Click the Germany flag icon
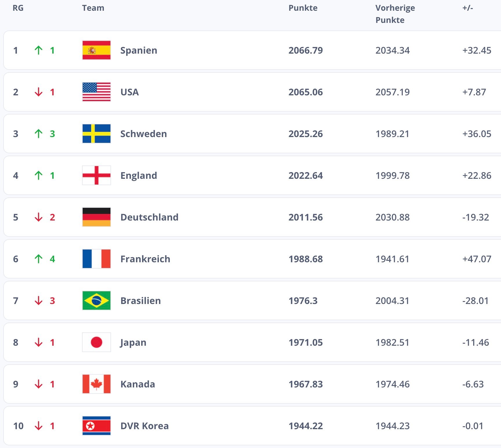 coord(96,217)
